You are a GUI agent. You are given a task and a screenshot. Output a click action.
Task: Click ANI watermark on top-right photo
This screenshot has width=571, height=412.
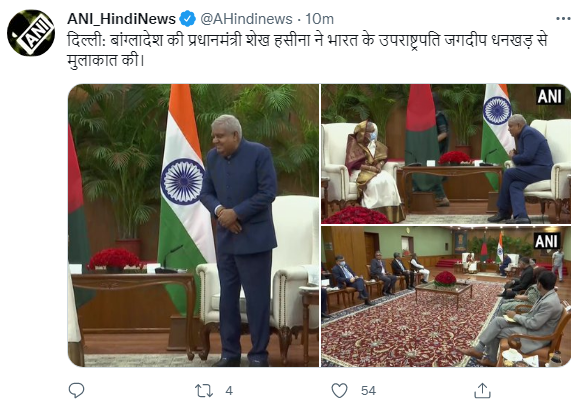(550, 96)
